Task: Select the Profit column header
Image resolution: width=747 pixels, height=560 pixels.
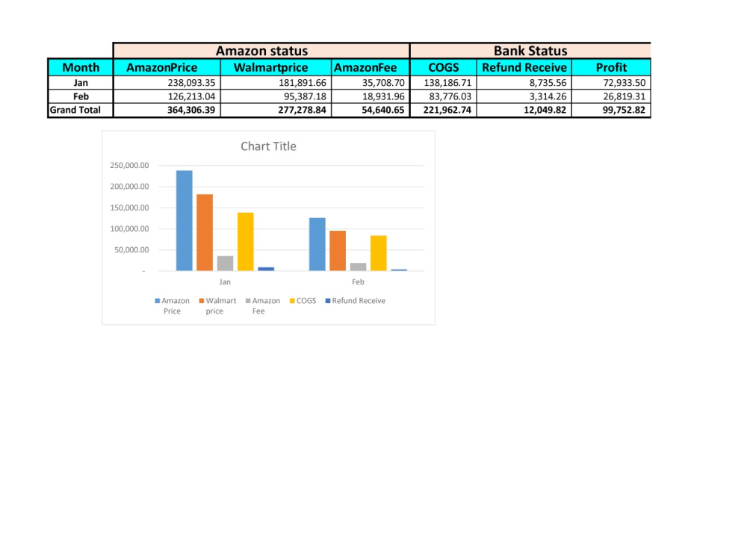Action: tap(611, 68)
